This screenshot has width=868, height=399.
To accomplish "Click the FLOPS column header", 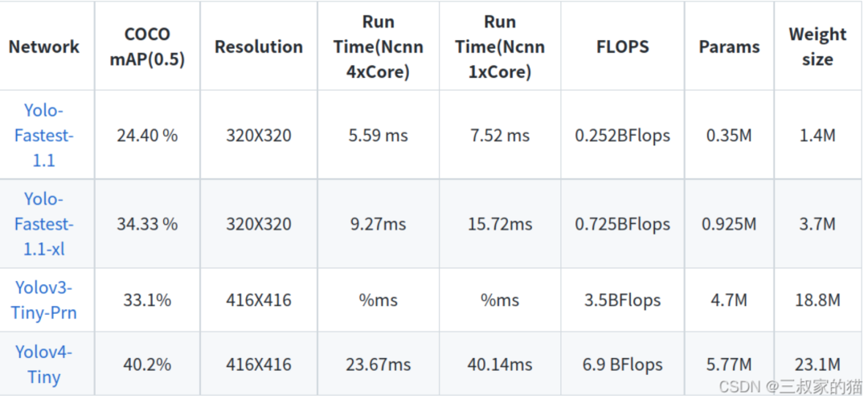I will coord(623,47).
